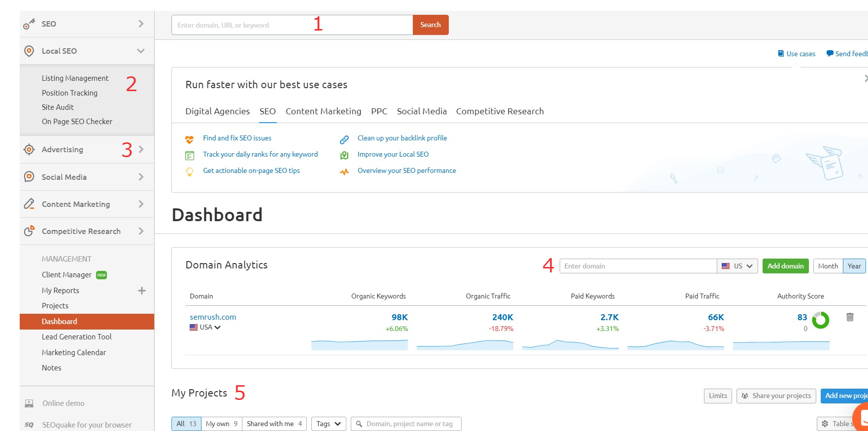Click heart icon beside Find and fix SEO issues
Viewport: 868px width, 431px height.
point(189,139)
